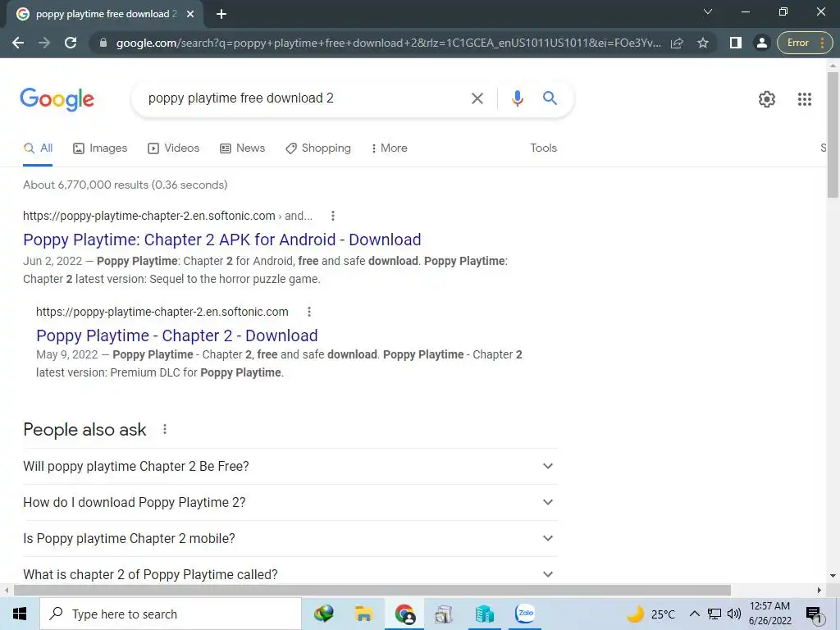Open the Windows Start menu

coord(20,614)
